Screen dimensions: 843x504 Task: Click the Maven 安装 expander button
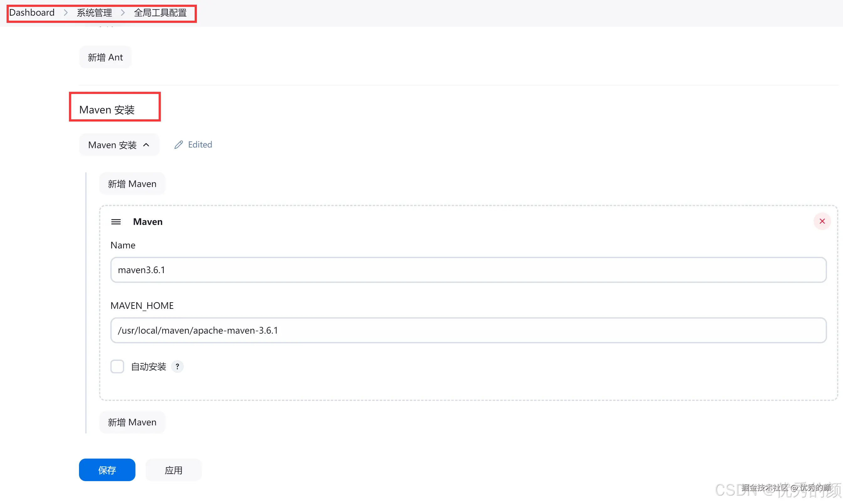(119, 145)
